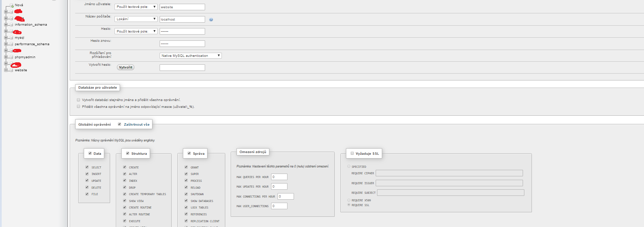Select the REQUIRE X509 radio button
Image resolution: width=644 pixels, height=227 pixels.
coord(349,200)
